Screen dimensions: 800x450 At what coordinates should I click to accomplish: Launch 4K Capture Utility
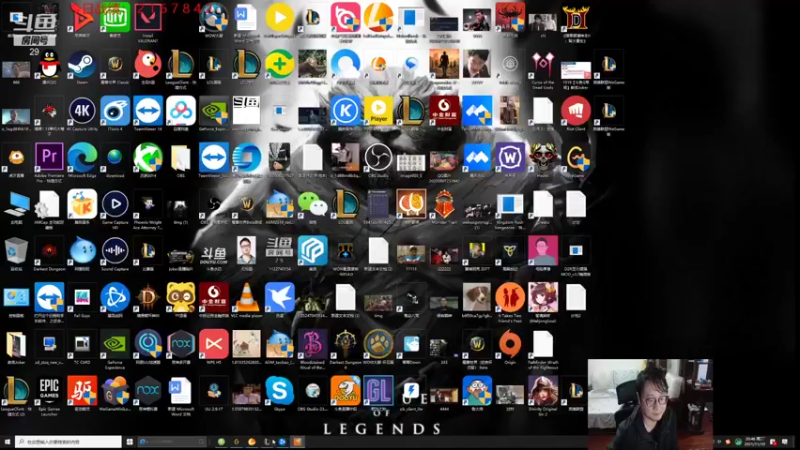pos(82,111)
